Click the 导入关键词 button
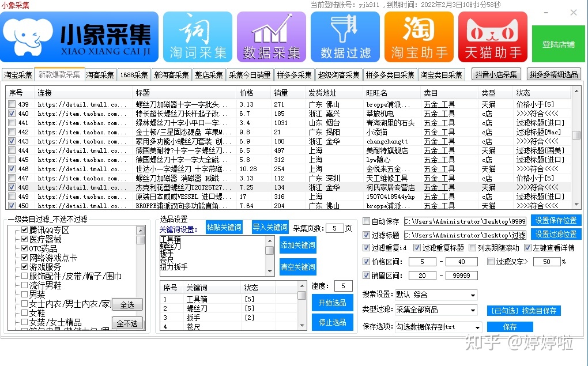588x366 pixels. click(270, 227)
